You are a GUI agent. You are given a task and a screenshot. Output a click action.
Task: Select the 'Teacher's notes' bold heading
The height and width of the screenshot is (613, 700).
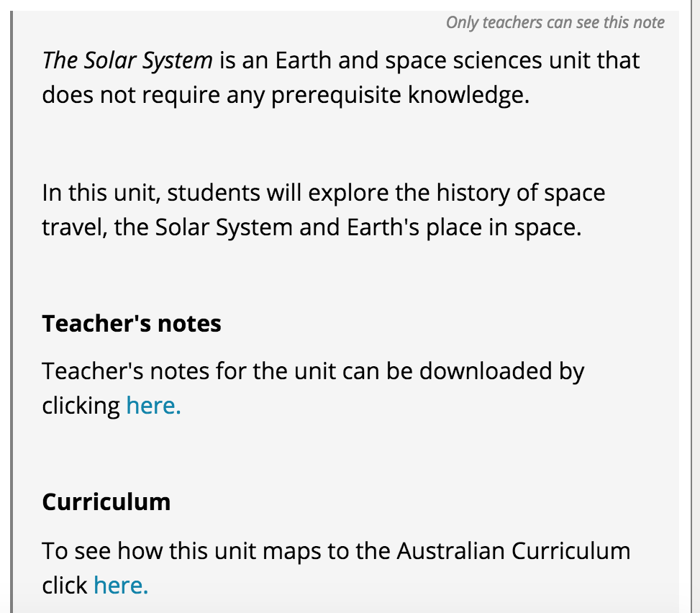click(132, 323)
